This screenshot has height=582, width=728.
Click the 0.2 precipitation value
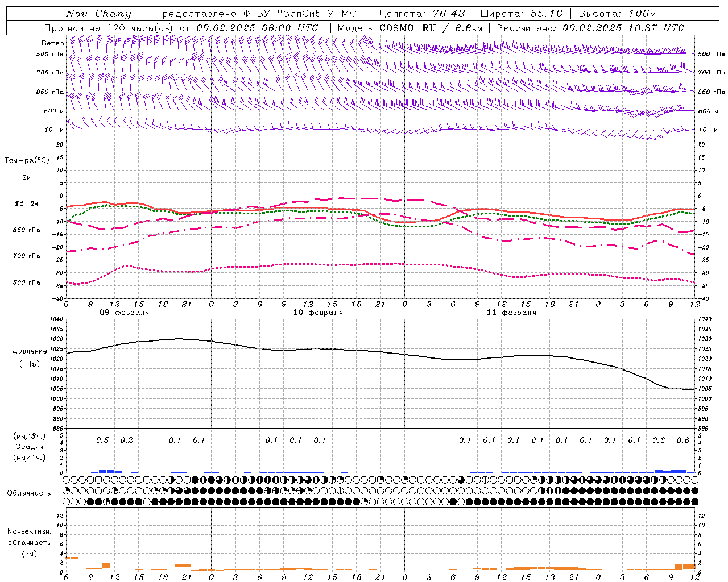pos(126,440)
